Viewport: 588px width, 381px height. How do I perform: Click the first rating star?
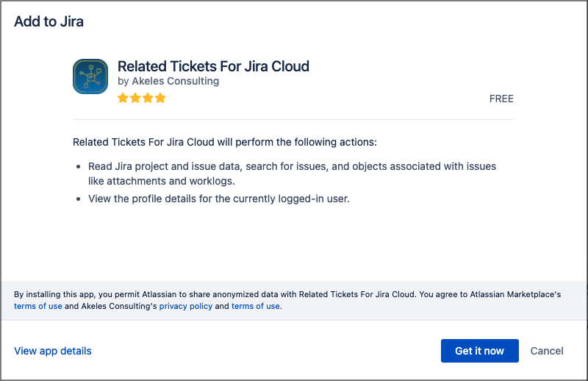(x=123, y=98)
